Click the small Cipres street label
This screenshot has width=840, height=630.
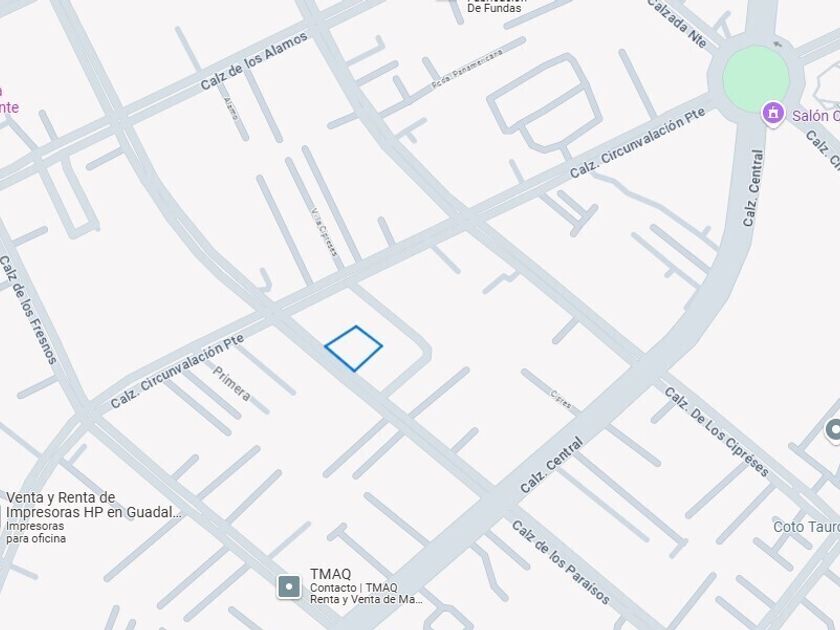click(x=560, y=400)
